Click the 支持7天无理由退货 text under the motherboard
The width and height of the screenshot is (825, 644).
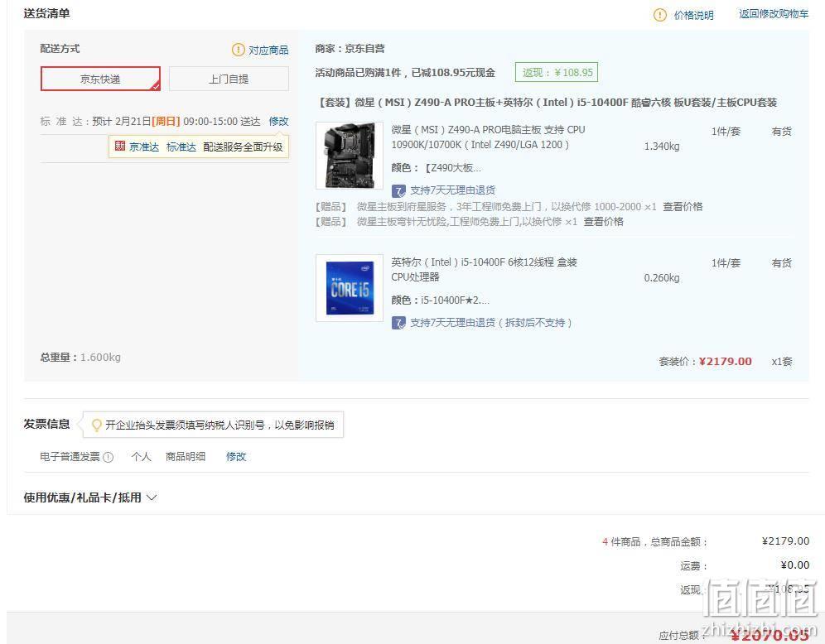[452, 190]
